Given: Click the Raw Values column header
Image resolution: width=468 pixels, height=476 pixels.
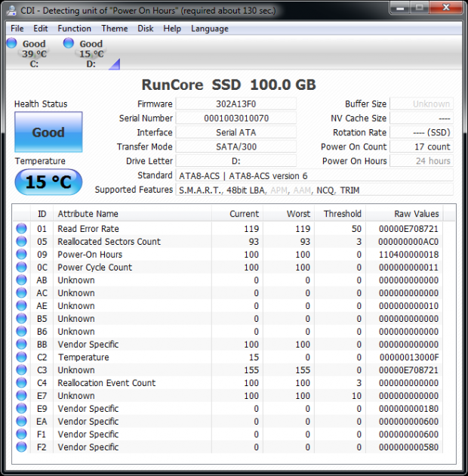Looking at the screenshot, I should click(x=405, y=214).
